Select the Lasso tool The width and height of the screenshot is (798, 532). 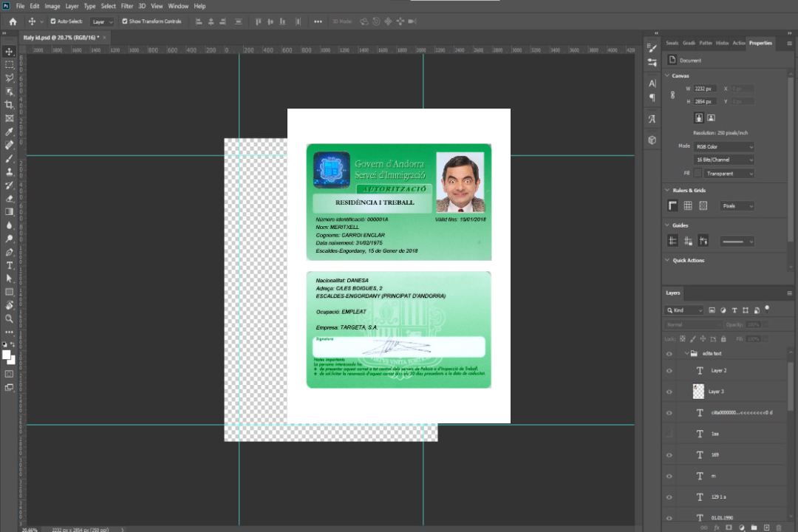pos(10,78)
